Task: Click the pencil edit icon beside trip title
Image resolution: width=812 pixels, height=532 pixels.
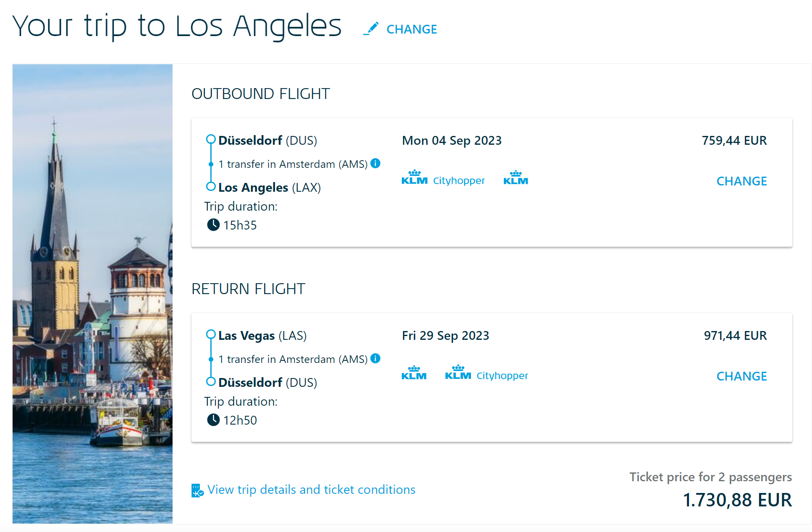Action: [x=371, y=29]
